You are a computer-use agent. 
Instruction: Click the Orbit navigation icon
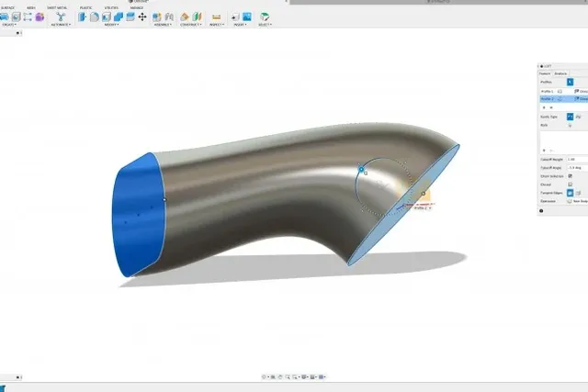pyautogui.click(x=264, y=377)
